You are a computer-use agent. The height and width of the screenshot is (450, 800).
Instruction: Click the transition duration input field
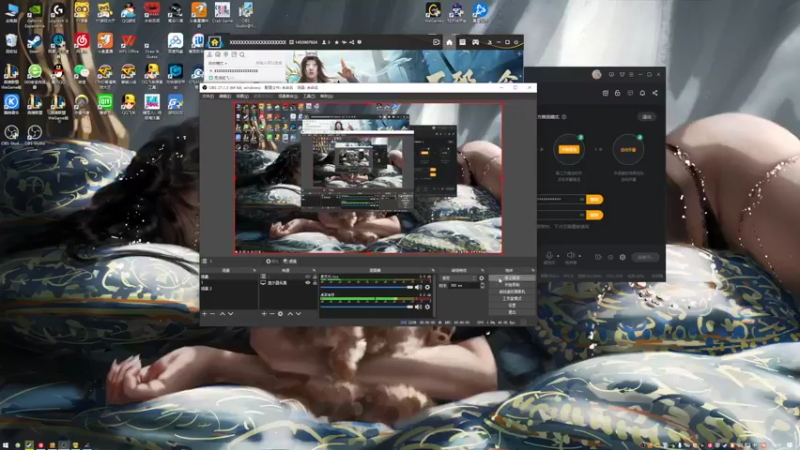464,286
